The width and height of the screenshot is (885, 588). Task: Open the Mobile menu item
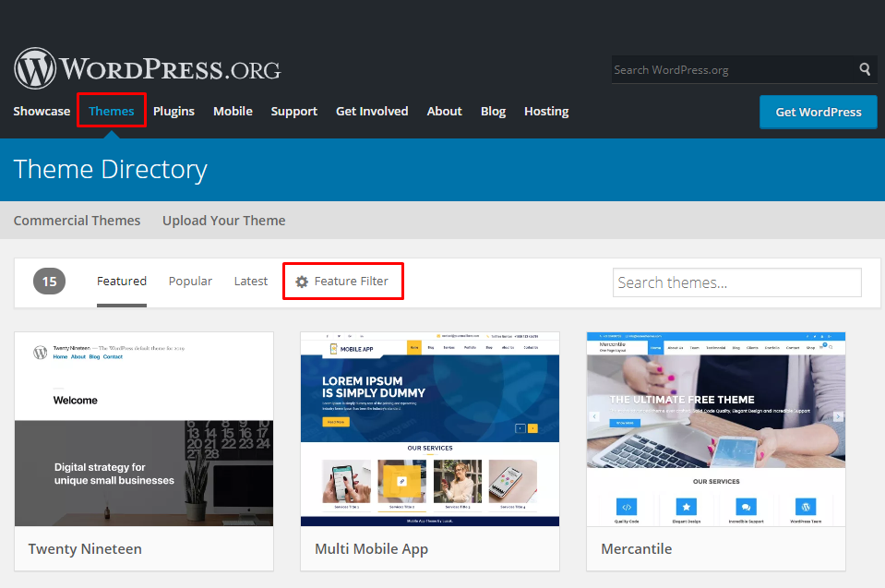(x=233, y=111)
